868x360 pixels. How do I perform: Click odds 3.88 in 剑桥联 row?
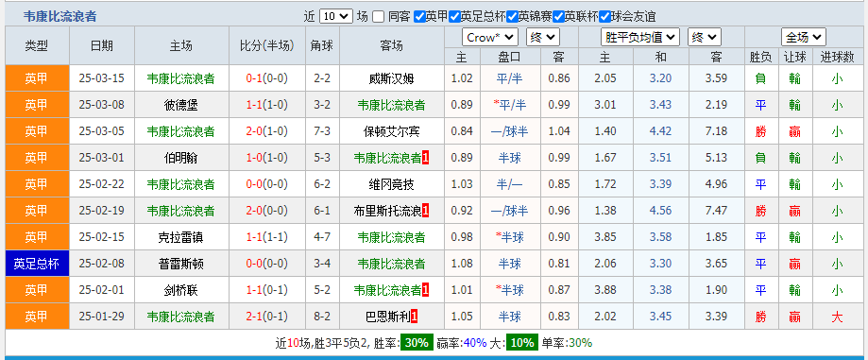click(x=605, y=290)
